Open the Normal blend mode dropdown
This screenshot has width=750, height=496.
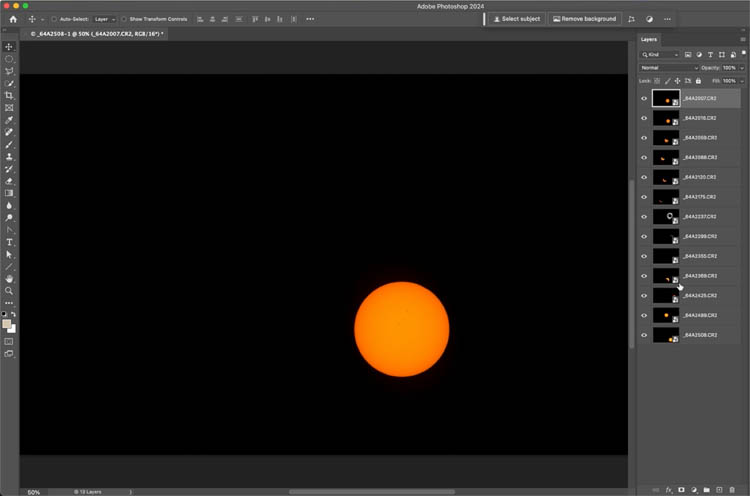pos(669,68)
